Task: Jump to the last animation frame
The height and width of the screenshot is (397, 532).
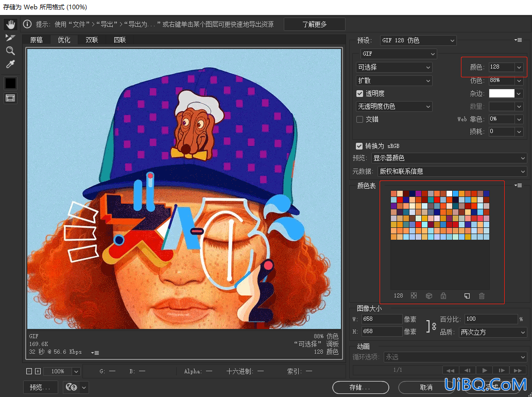Action: 518,370
